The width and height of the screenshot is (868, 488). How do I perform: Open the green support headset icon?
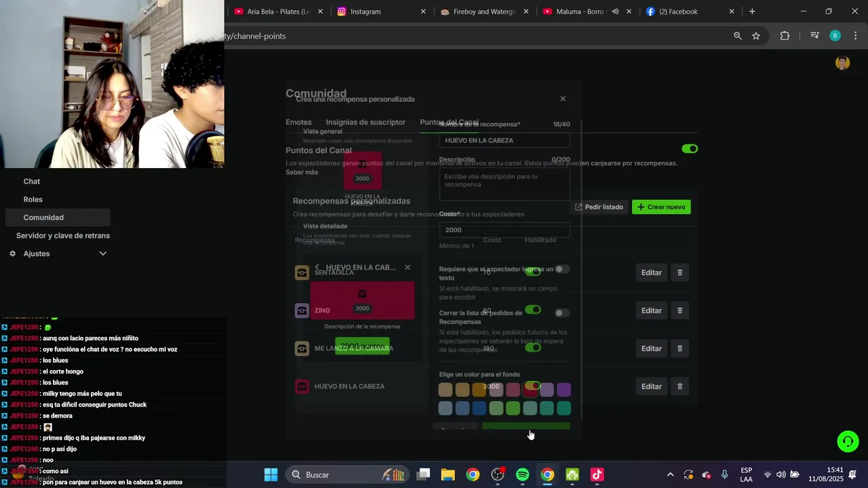tap(848, 441)
